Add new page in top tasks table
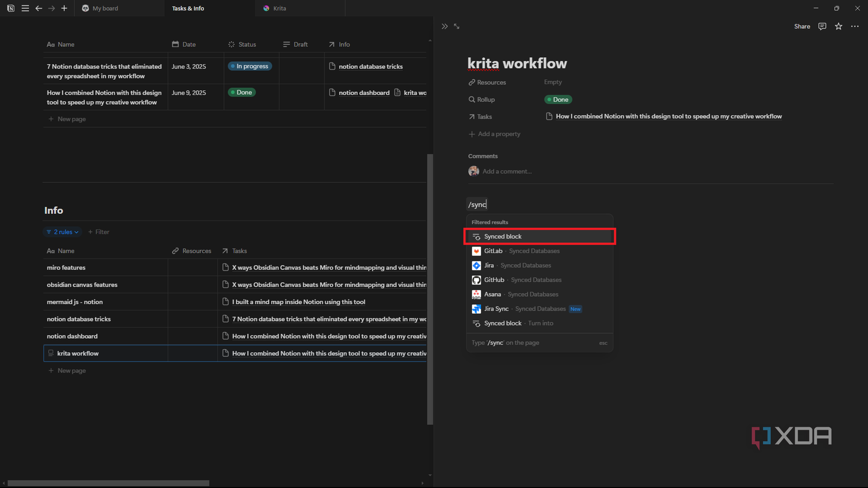The height and width of the screenshot is (488, 868). click(67, 119)
